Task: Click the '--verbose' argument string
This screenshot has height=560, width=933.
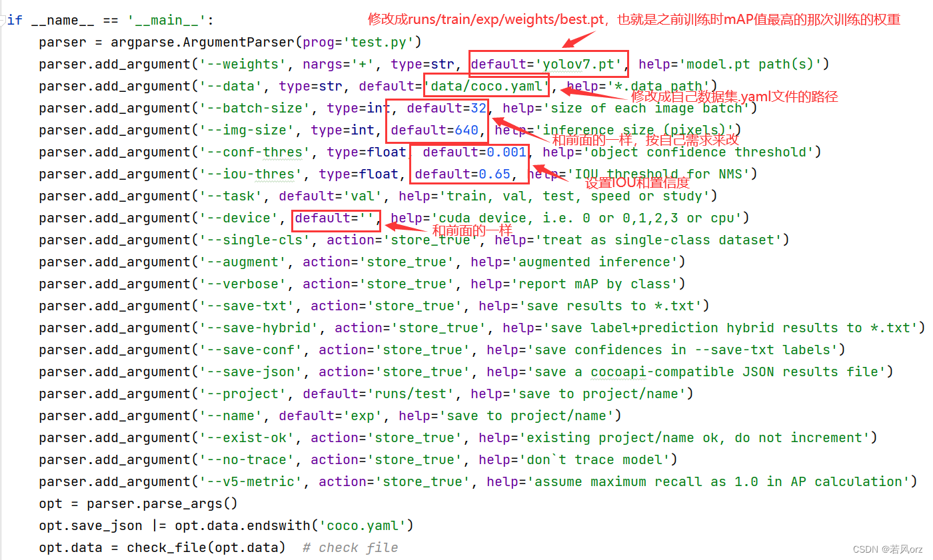Action: tap(243, 284)
